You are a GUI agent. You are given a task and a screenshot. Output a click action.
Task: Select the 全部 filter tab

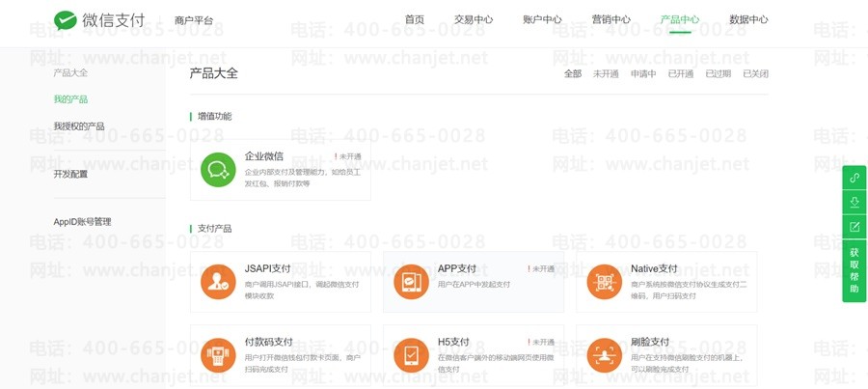click(573, 73)
